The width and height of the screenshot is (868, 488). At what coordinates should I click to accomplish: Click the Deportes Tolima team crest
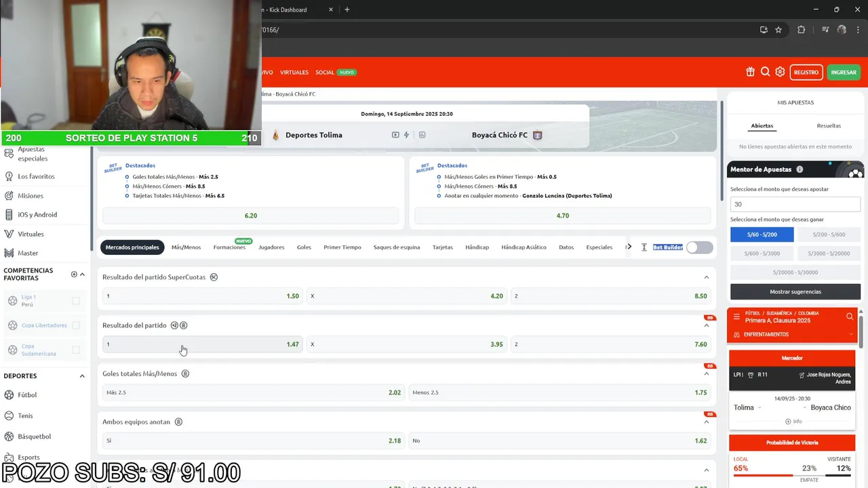[275, 135]
